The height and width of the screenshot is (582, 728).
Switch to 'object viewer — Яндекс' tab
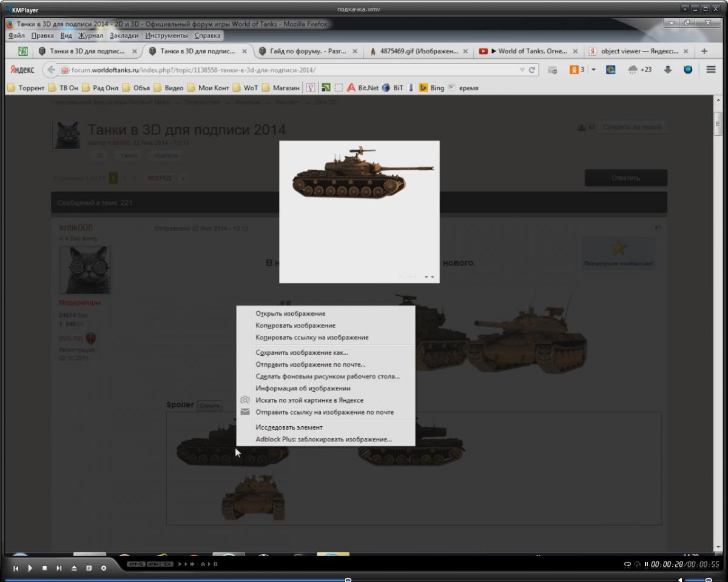[639, 52]
